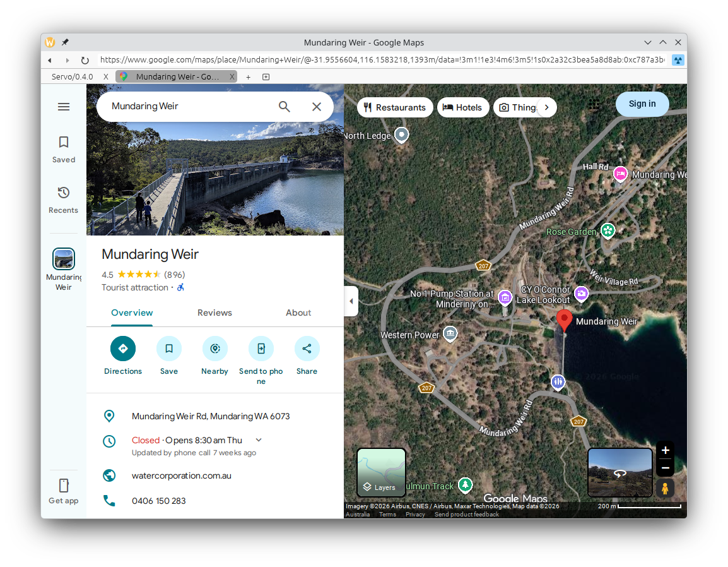
Task: Switch to the Overview tab
Action: tap(132, 313)
